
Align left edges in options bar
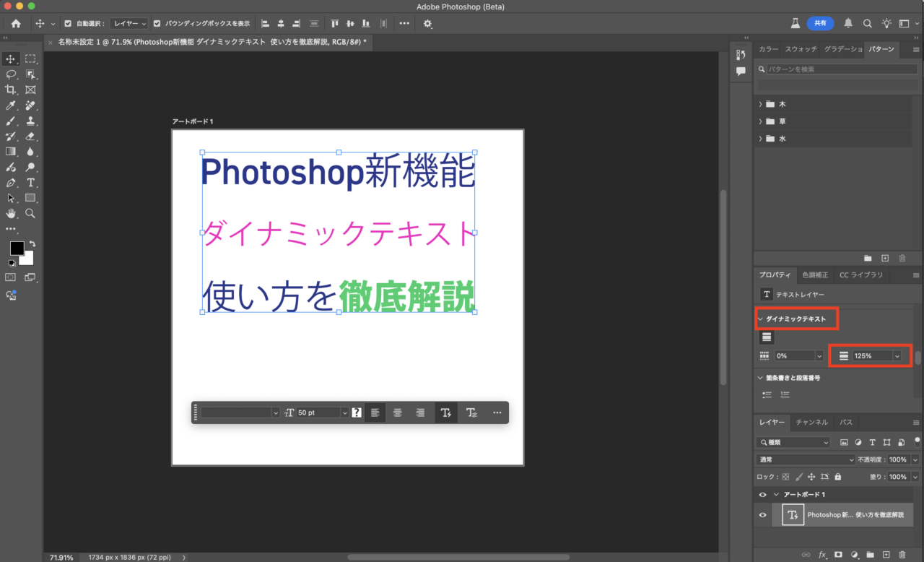click(x=266, y=23)
